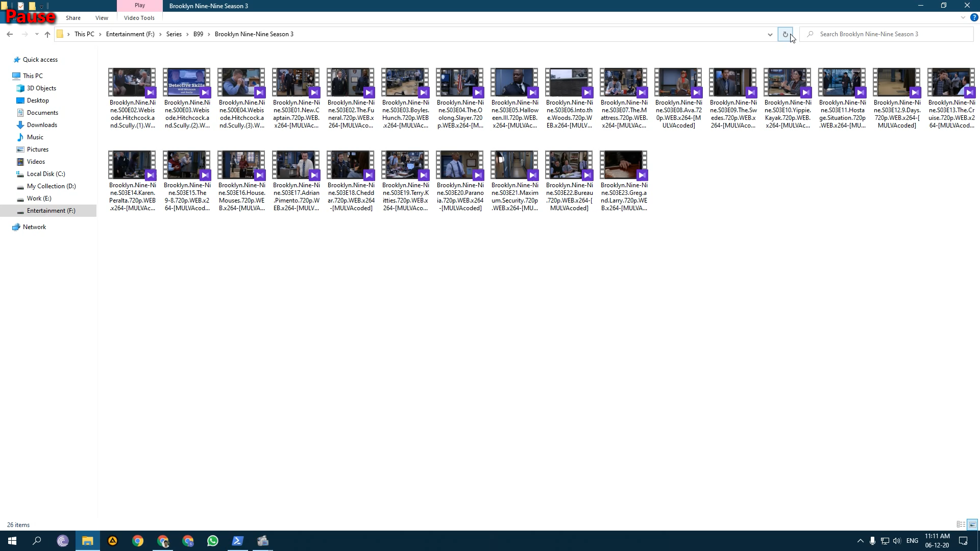Select S03E03 Boyles Hunch video file

[x=405, y=98]
